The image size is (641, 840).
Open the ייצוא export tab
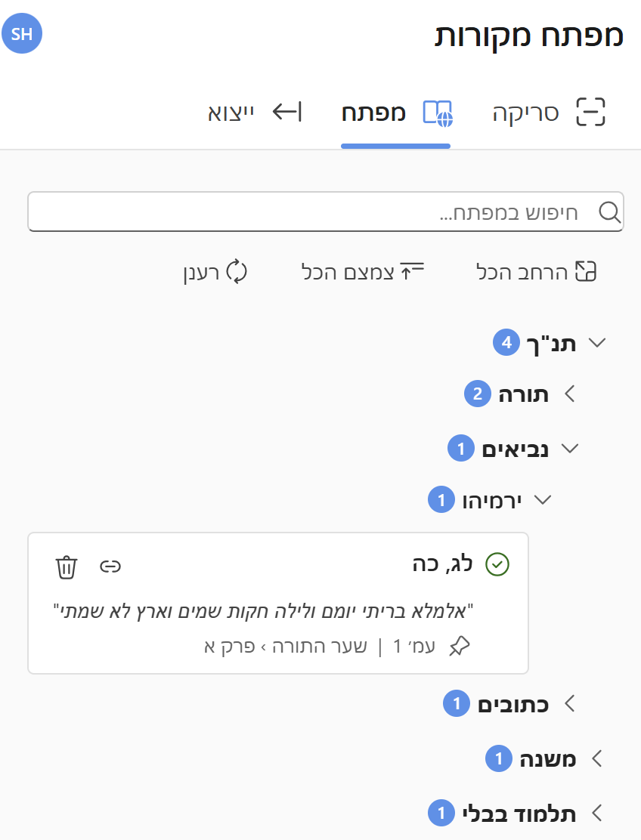click(255, 113)
